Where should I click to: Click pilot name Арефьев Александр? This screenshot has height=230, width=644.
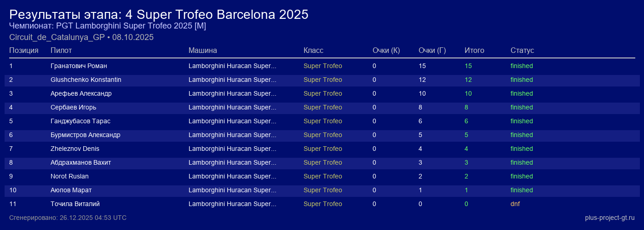tap(81, 93)
